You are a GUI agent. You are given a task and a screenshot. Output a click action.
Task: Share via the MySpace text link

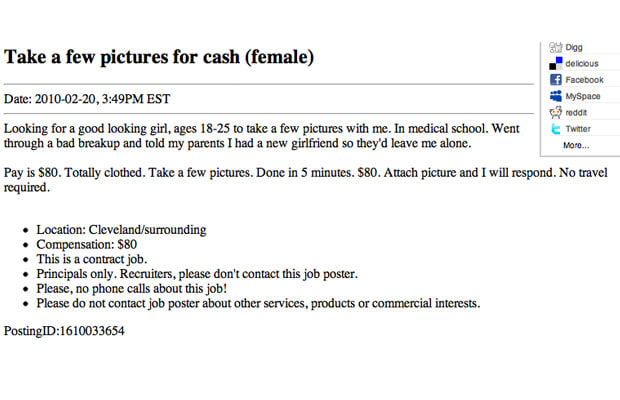point(583,96)
